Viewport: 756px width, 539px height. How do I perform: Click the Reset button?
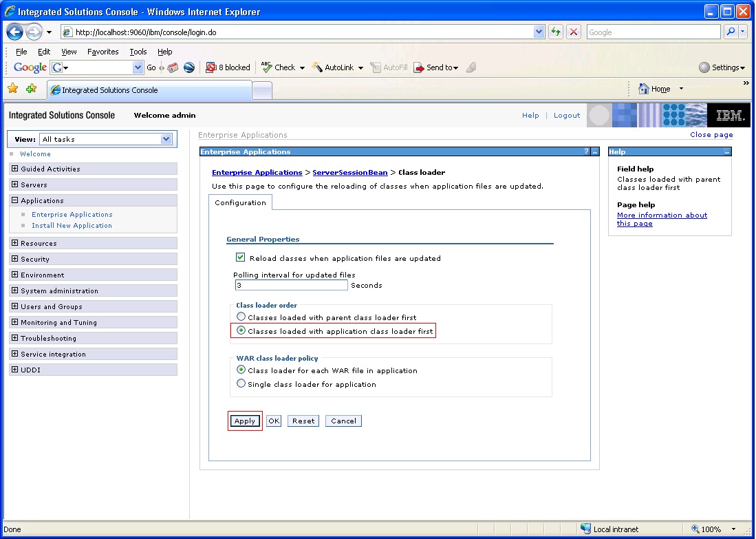pos(303,421)
